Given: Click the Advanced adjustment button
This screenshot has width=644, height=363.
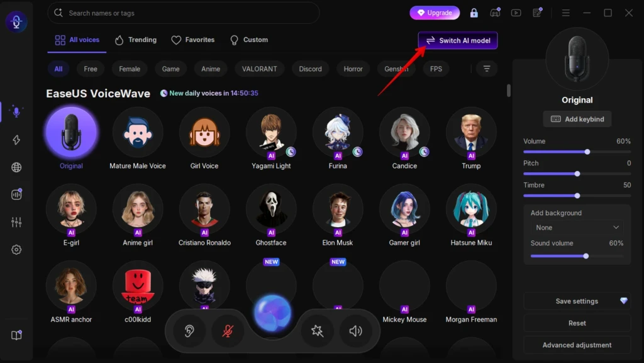Looking at the screenshot, I should (577, 345).
